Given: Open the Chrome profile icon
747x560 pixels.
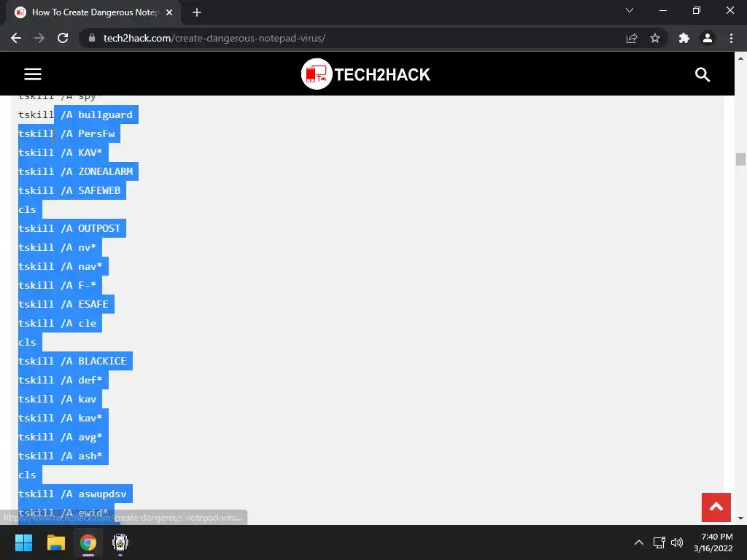Looking at the screenshot, I should coord(708,38).
